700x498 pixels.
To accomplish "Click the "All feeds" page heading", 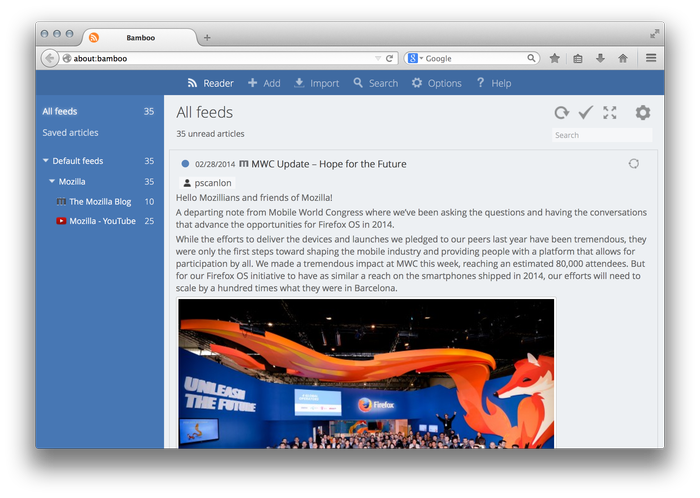I will pos(204,112).
